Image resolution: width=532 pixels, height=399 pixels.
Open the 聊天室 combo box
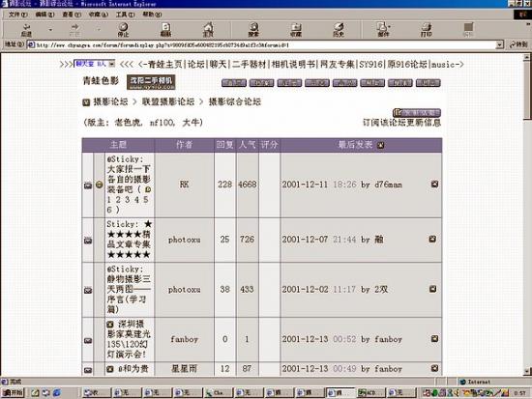tap(95, 64)
